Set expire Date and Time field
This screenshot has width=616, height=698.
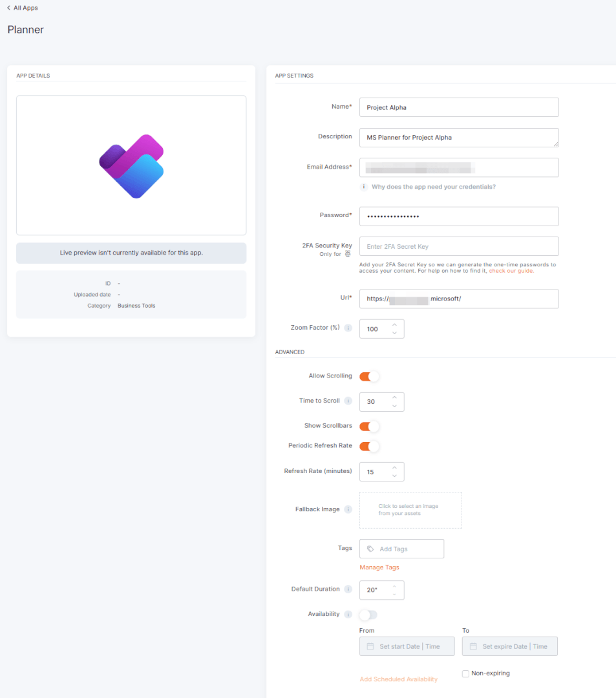[x=509, y=646]
